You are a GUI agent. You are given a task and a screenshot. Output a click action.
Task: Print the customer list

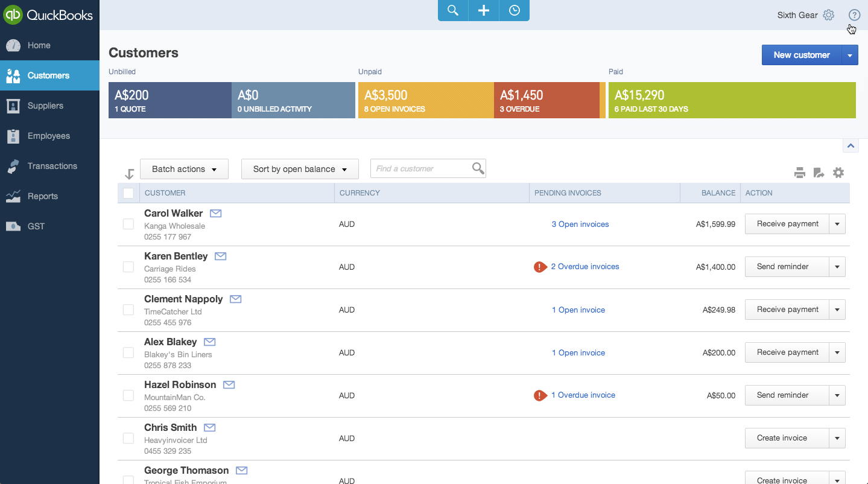tap(800, 173)
